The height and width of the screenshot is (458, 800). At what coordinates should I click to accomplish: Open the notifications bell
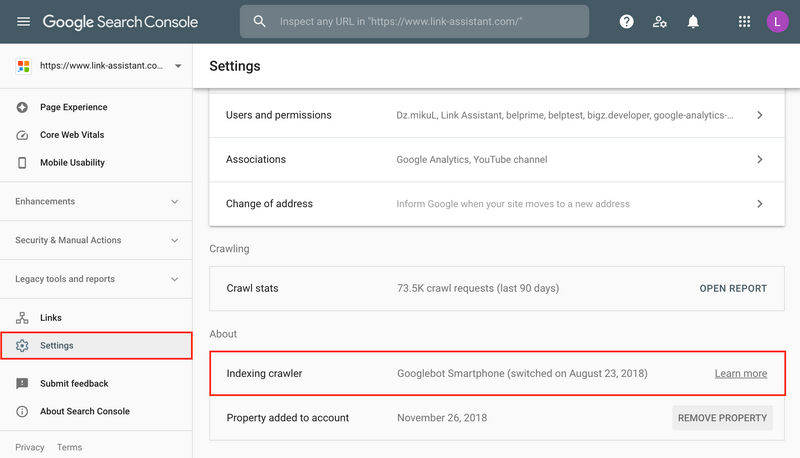pyautogui.click(x=693, y=21)
